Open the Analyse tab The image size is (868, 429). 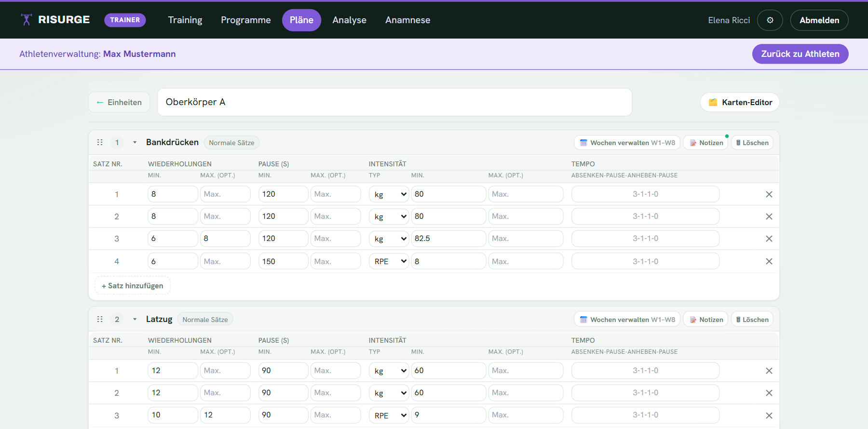350,20
